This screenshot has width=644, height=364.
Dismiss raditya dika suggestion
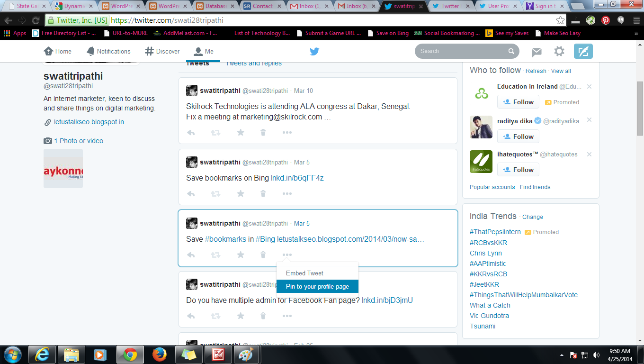[589, 120]
